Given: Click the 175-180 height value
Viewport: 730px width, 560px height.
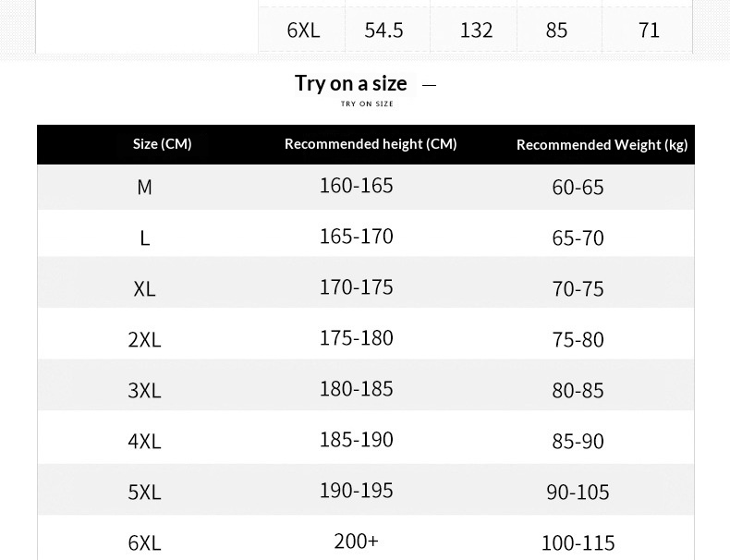Looking at the screenshot, I should click(356, 338).
